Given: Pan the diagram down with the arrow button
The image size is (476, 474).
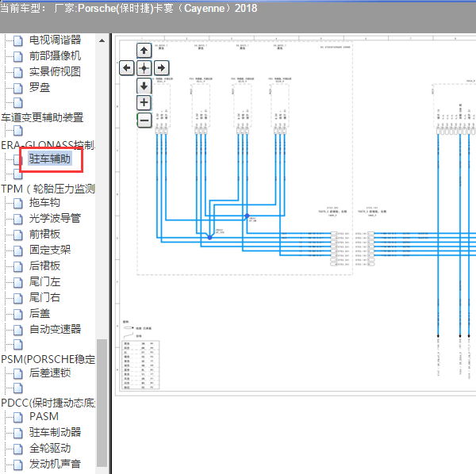Looking at the screenshot, I should 144,86.
